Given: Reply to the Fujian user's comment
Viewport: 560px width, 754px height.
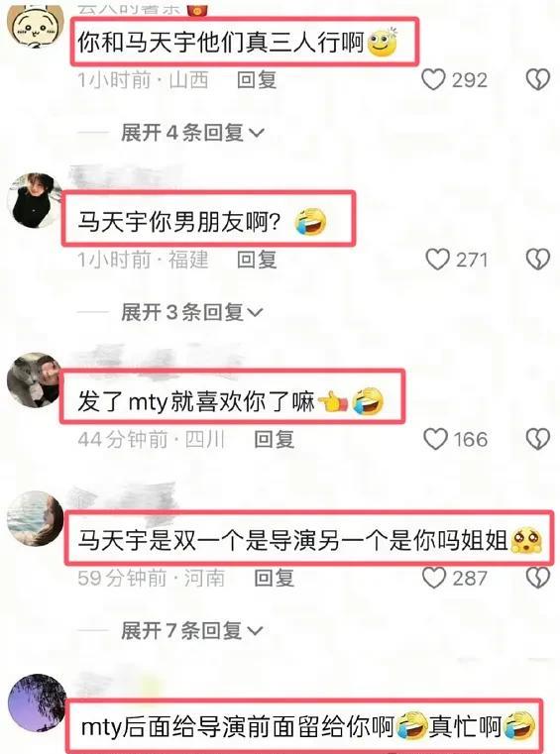Looking at the screenshot, I should (x=257, y=260).
